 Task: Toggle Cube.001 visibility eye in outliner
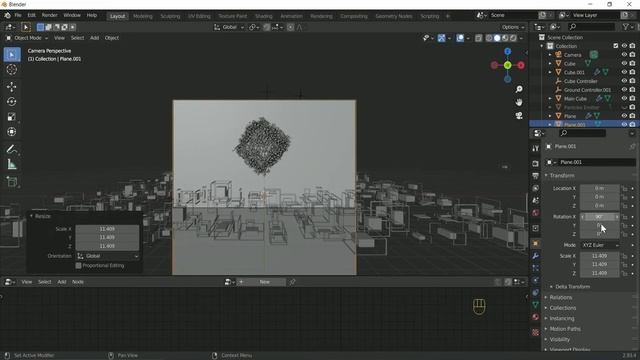624,72
